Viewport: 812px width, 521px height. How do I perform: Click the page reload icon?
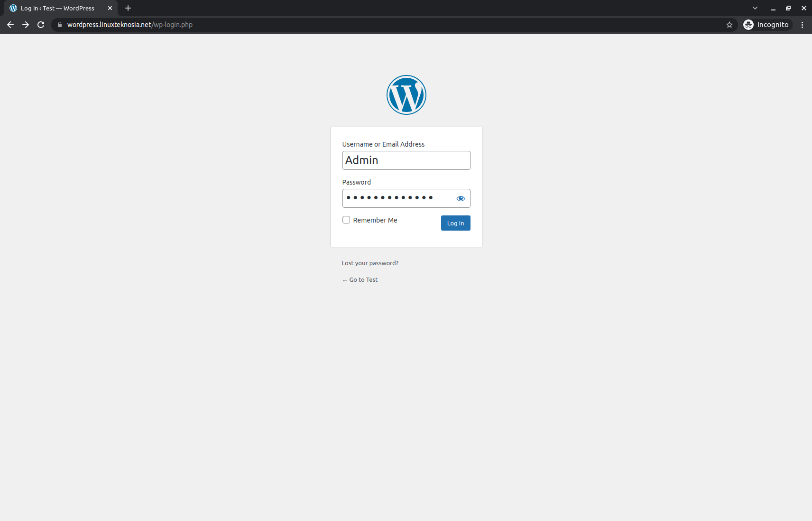(41, 24)
